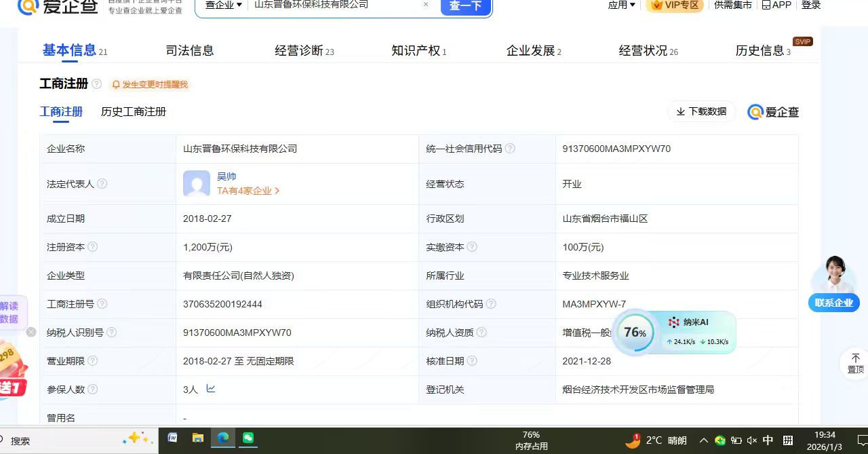Click the 登录 login link
This screenshot has width=868, height=454.
tap(811, 5)
